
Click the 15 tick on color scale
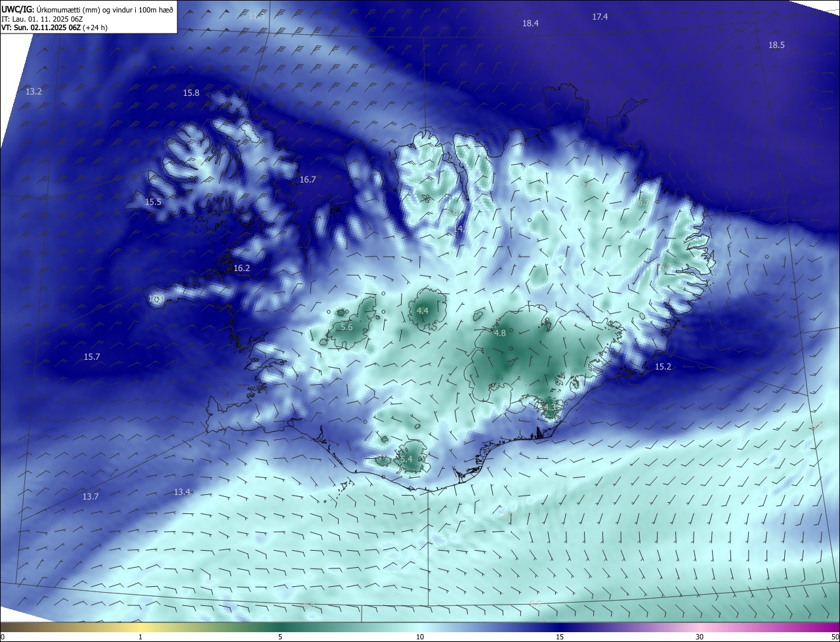560,637
